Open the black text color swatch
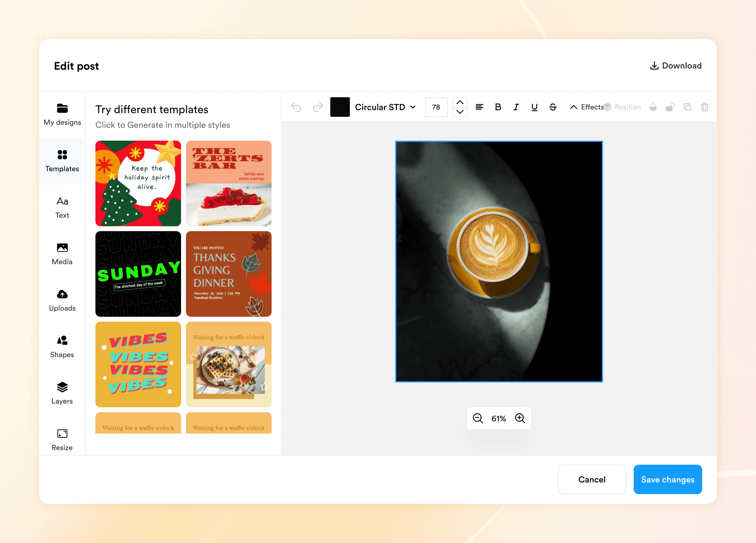The width and height of the screenshot is (756, 543). 340,107
